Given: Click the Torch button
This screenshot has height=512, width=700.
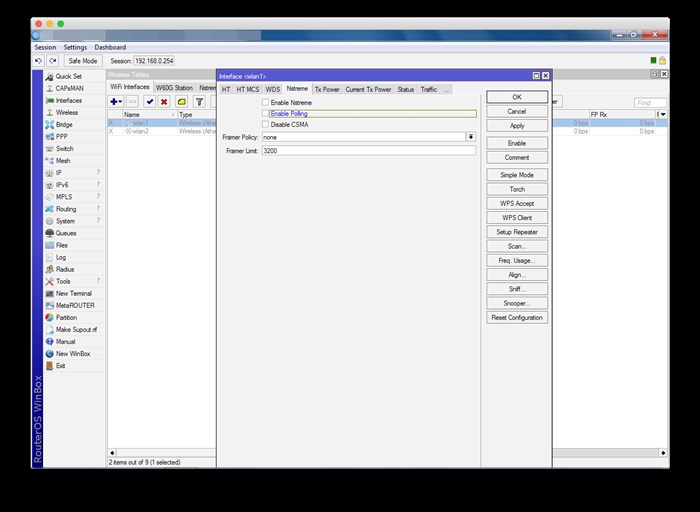Looking at the screenshot, I should pyautogui.click(x=517, y=189).
